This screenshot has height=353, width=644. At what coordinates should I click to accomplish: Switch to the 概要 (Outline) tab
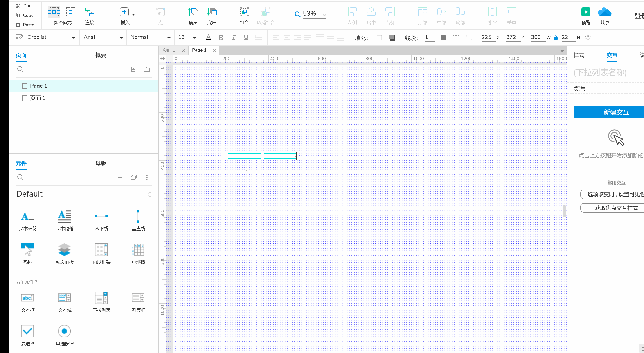(x=101, y=55)
